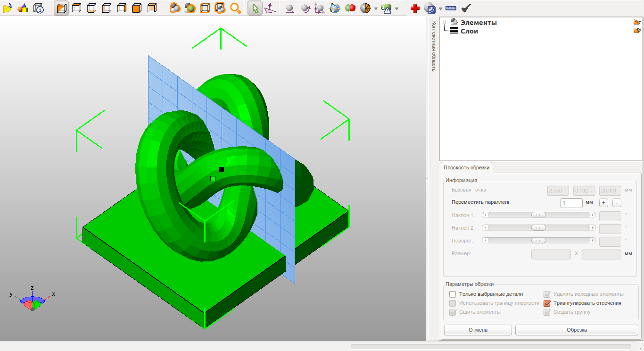
Task: Open dropdown arrow beside the warning triangle icon
Action: click(396, 8)
